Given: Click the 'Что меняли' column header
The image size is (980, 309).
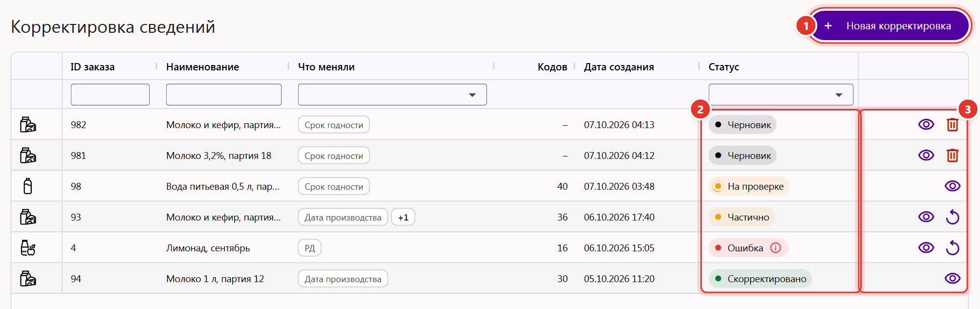Looking at the screenshot, I should [327, 67].
